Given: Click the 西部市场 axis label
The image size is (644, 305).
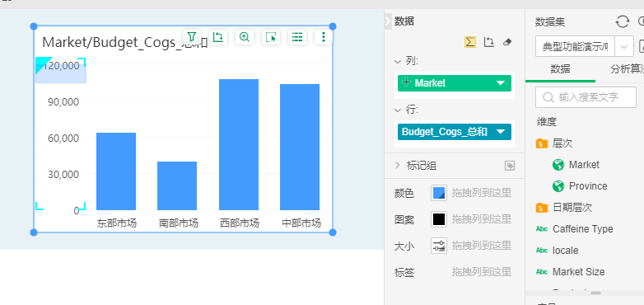Looking at the screenshot, I should (x=240, y=223).
